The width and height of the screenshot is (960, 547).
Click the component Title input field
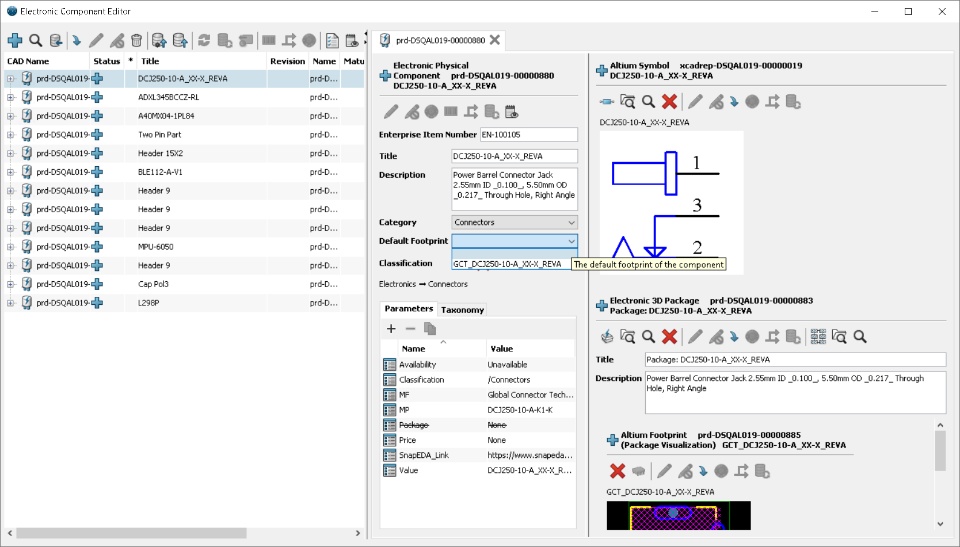[514, 156]
